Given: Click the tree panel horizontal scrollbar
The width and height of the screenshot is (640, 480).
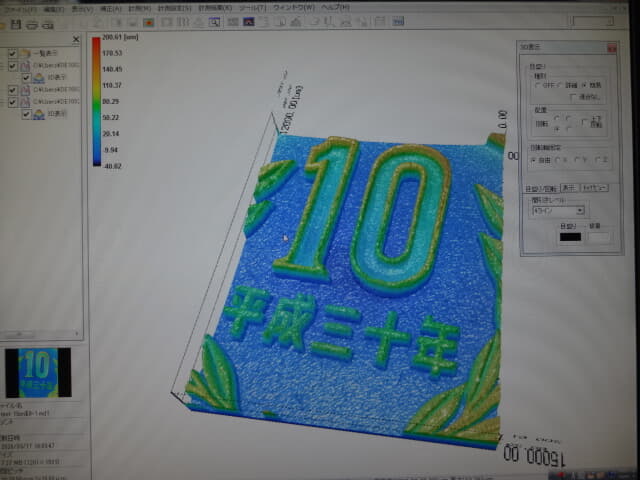Looking at the screenshot, I should [40, 334].
